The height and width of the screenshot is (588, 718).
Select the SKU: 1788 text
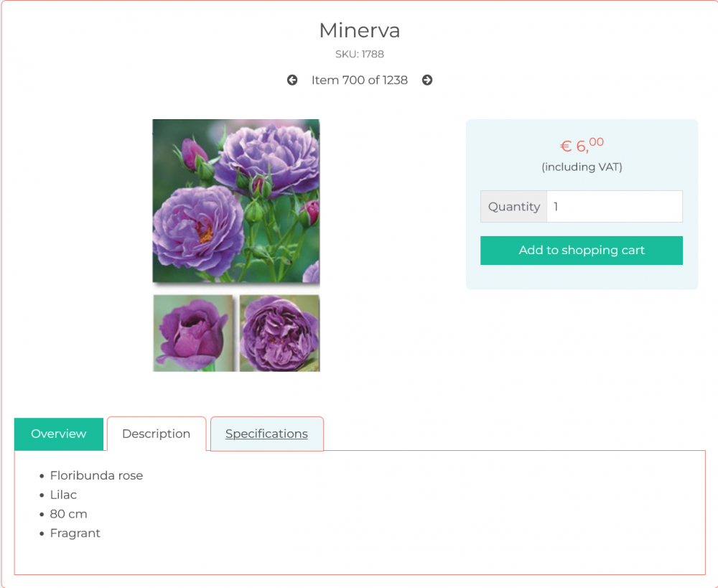[360, 54]
